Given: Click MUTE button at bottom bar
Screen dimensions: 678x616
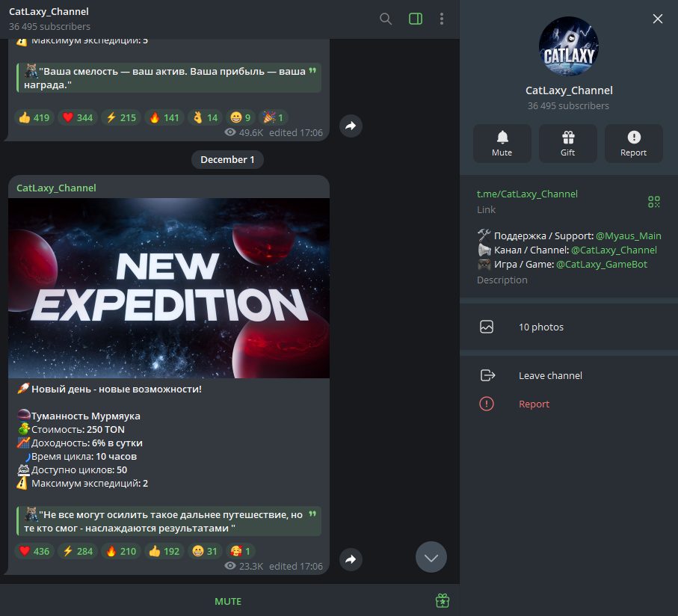Looking at the screenshot, I should pos(228,601).
